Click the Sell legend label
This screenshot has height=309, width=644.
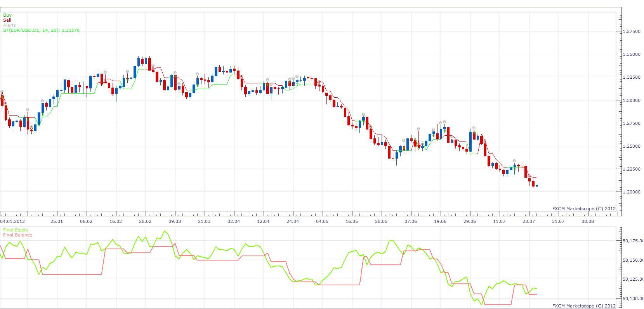pos(7,20)
